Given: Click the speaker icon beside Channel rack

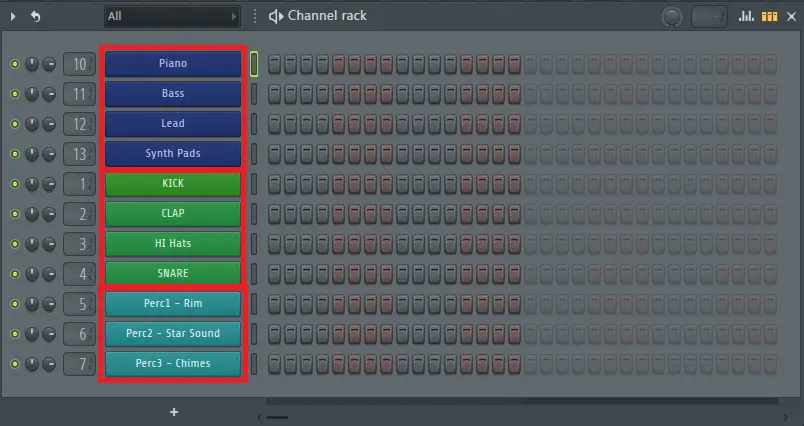Looking at the screenshot, I should pyautogui.click(x=275, y=16).
